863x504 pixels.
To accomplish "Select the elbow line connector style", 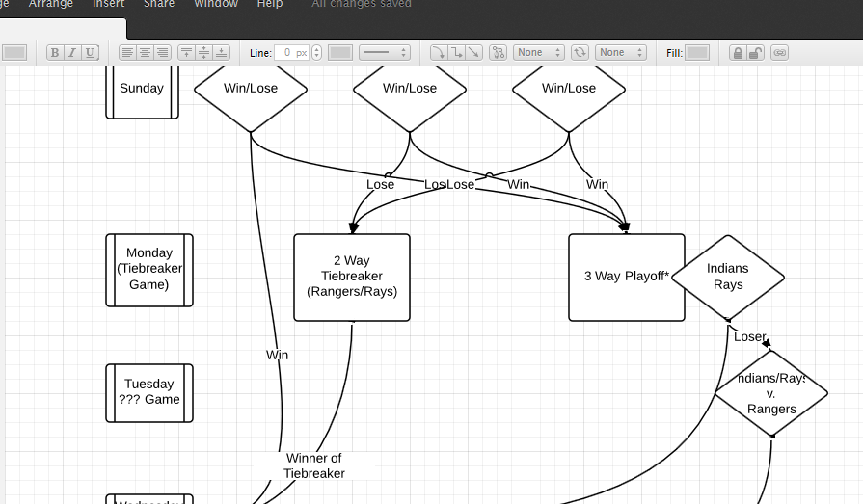I will pos(456,53).
